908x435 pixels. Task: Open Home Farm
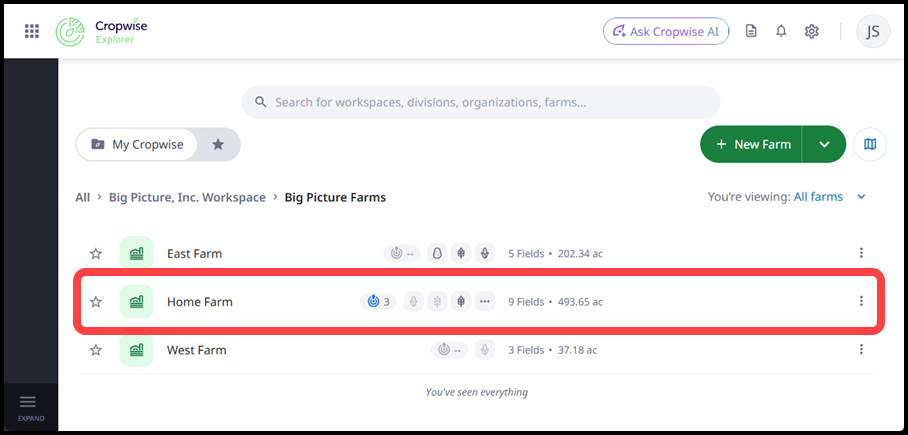tap(200, 302)
